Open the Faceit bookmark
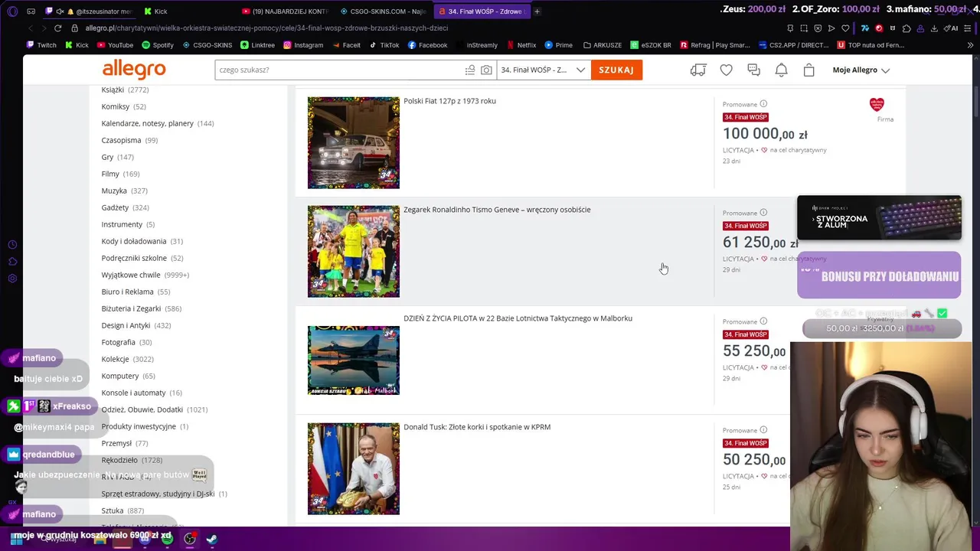 (x=346, y=45)
